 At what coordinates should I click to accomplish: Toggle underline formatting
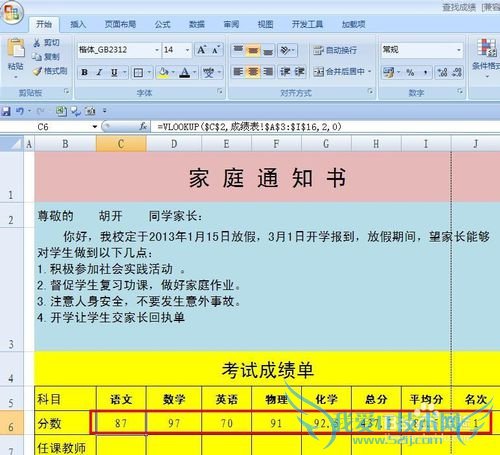(x=114, y=72)
